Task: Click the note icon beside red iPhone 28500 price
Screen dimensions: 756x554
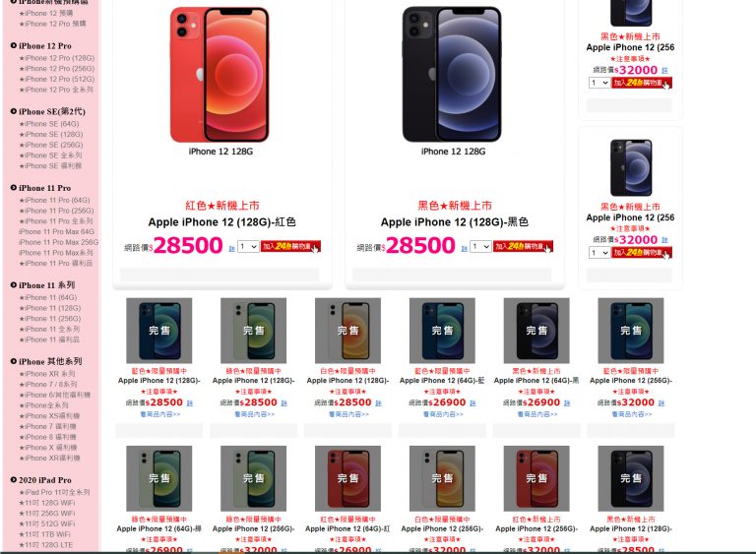Action: coord(231,249)
